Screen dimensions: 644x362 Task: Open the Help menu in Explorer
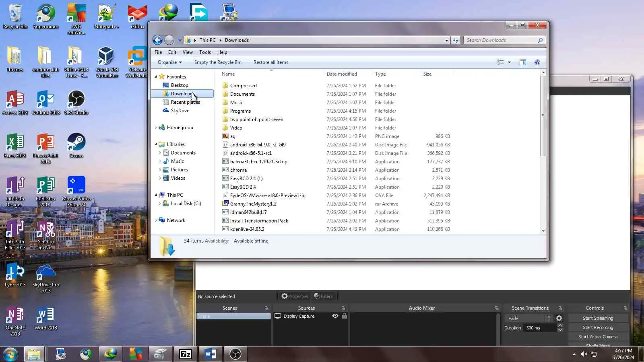point(222,52)
